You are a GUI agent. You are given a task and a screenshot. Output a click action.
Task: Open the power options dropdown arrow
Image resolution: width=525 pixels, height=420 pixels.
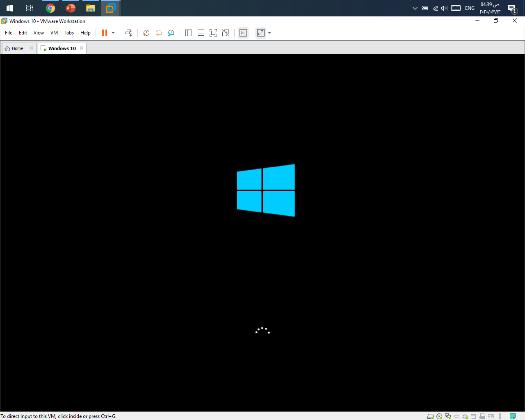(113, 33)
